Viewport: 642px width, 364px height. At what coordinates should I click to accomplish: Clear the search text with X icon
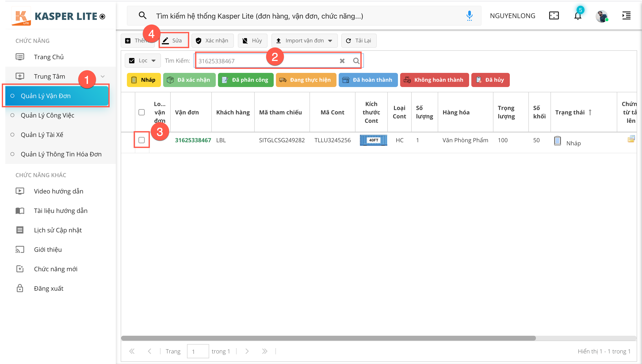(x=342, y=61)
